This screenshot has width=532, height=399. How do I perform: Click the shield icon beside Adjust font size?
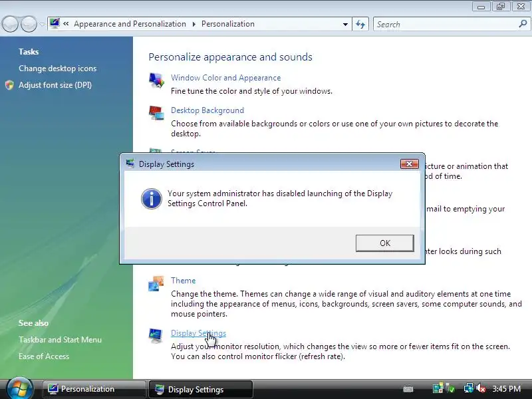(9, 85)
